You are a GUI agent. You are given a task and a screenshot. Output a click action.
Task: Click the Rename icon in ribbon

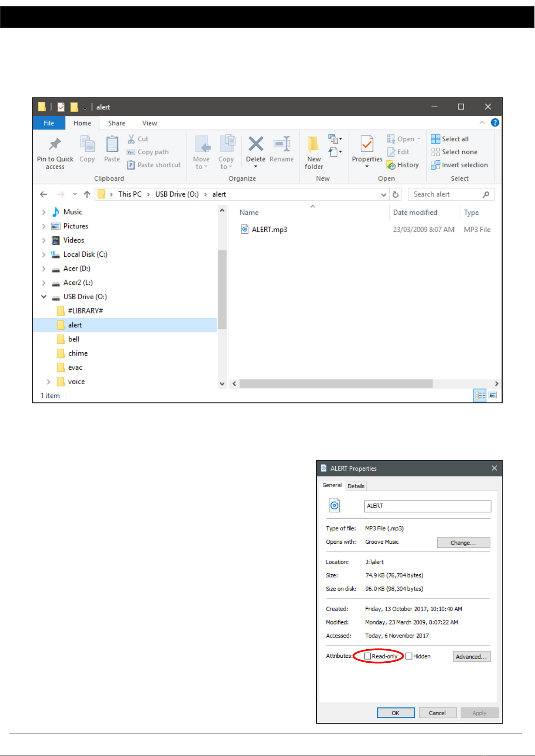pos(282,144)
